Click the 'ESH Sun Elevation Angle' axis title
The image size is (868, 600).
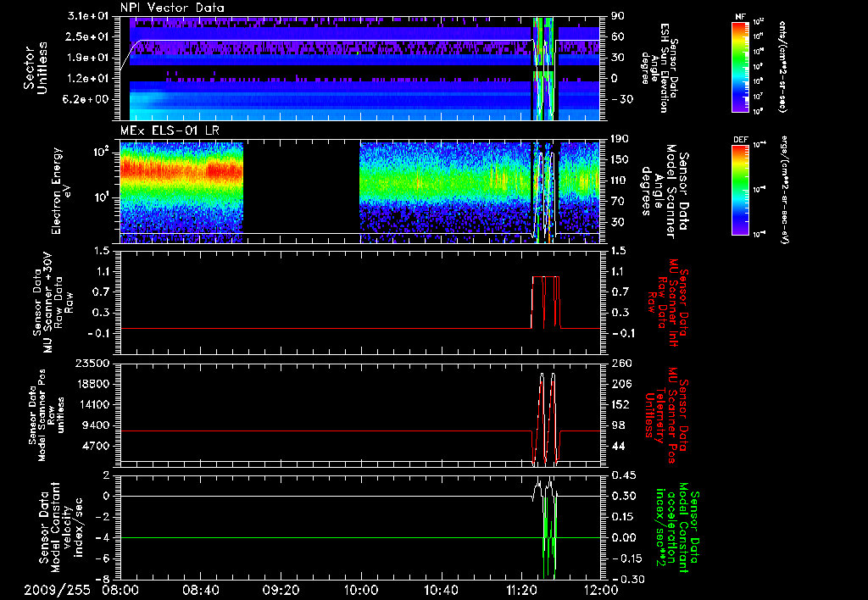(659, 68)
